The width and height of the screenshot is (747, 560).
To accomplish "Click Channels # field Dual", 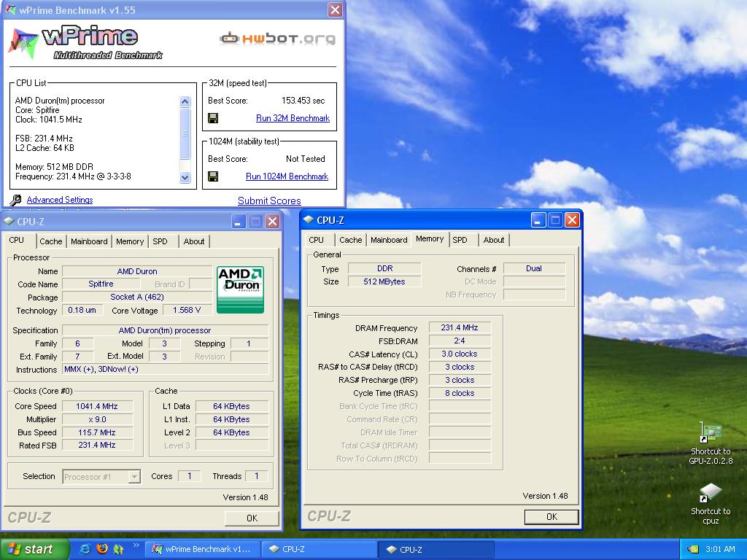I will tap(533, 268).
